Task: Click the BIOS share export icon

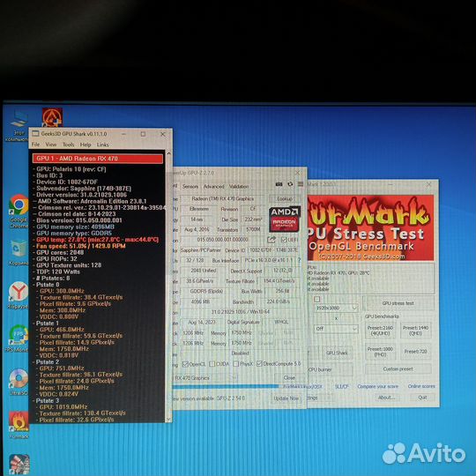Action: click(271, 240)
